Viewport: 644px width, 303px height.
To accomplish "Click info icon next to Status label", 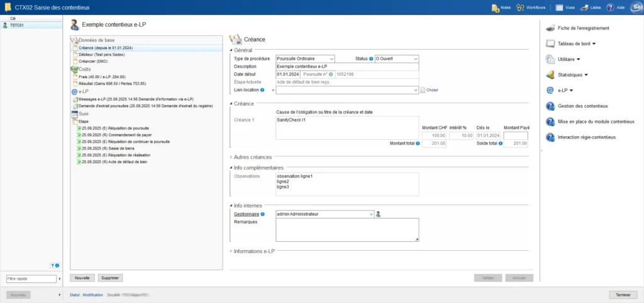I will point(371,59).
